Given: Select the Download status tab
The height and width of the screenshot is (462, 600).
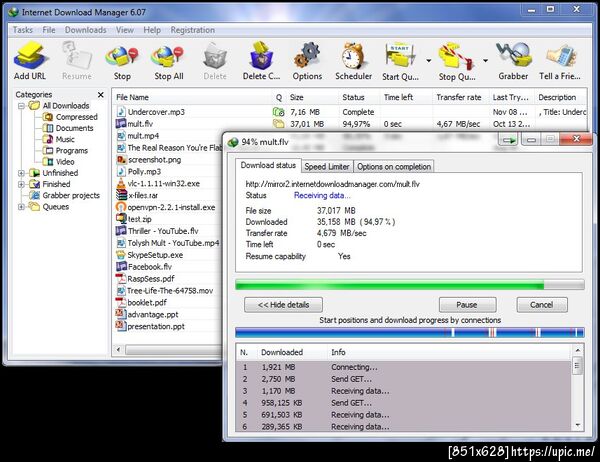Looking at the screenshot, I should click(x=268, y=165).
